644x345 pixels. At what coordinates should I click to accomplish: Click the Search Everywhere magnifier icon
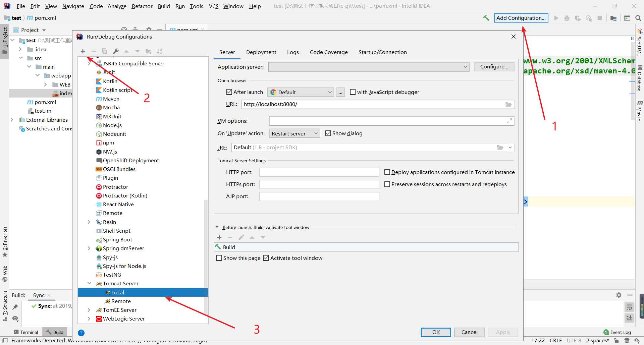coord(638,18)
